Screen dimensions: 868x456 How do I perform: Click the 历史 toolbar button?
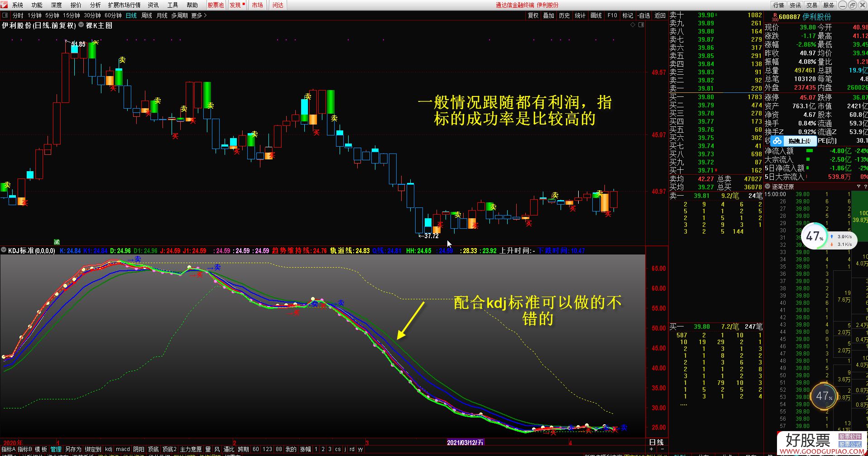[x=565, y=15]
